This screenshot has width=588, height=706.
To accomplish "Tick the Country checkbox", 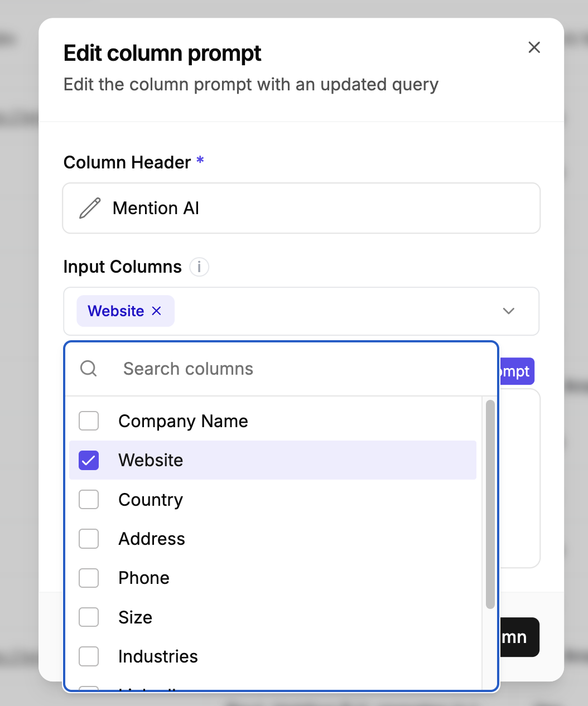I will [x=89, y=500].
